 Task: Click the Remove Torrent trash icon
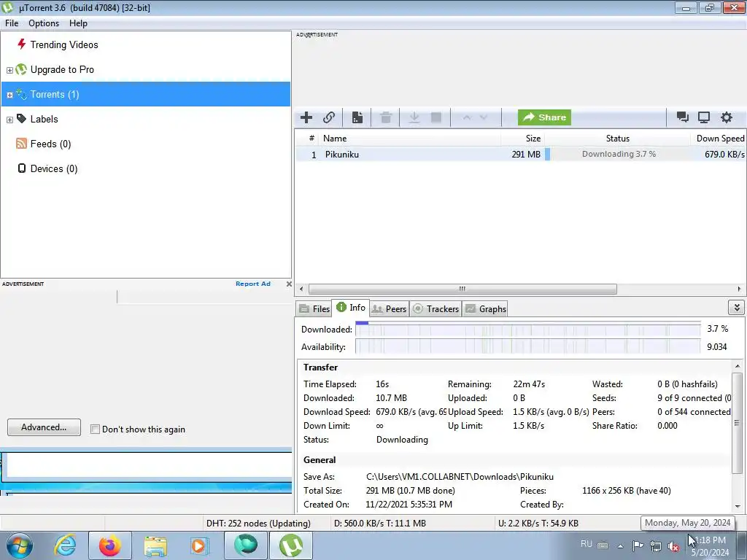tap(386, 117)
